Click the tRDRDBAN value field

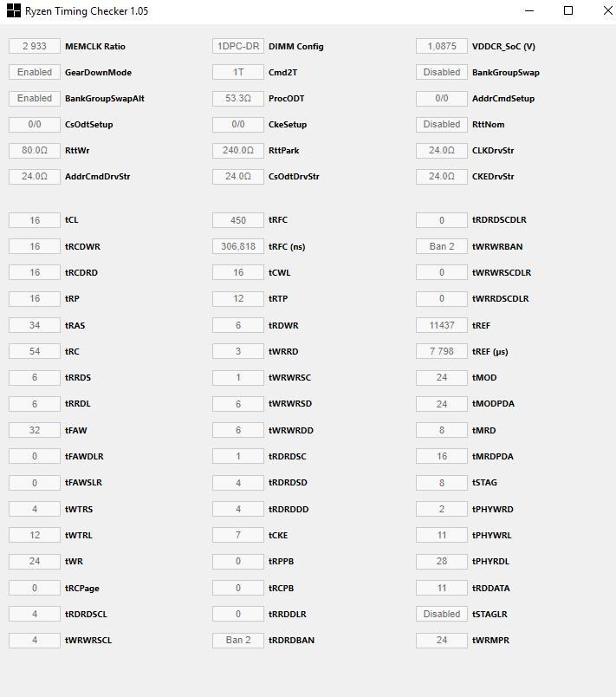point(238,641)
